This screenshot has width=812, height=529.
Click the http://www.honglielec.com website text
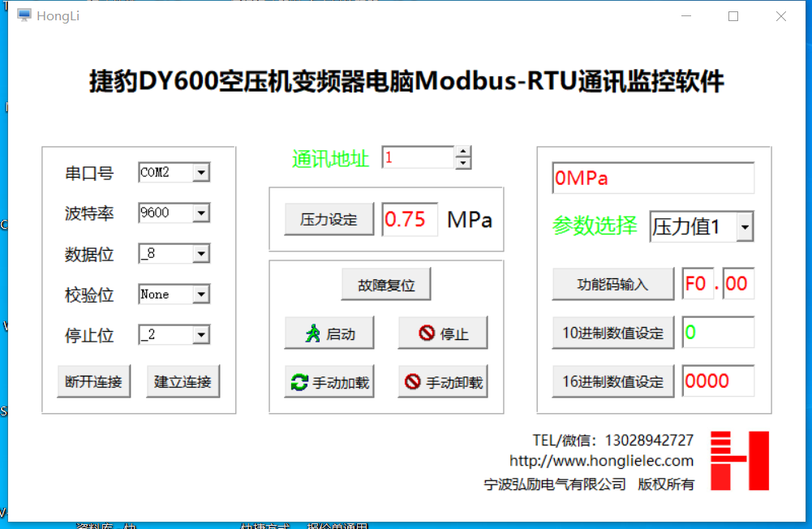[601, 461]
